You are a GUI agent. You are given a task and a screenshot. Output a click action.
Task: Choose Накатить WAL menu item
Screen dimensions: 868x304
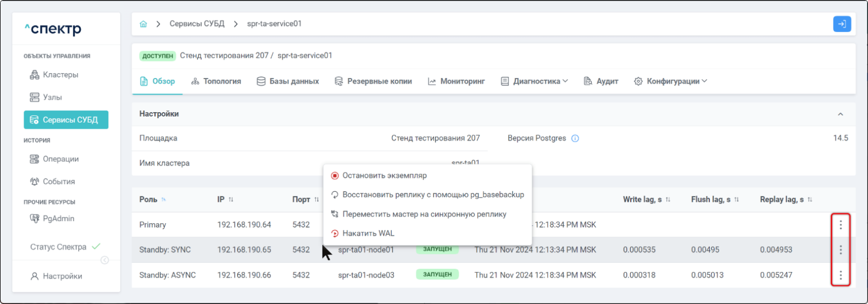point(368,234)
